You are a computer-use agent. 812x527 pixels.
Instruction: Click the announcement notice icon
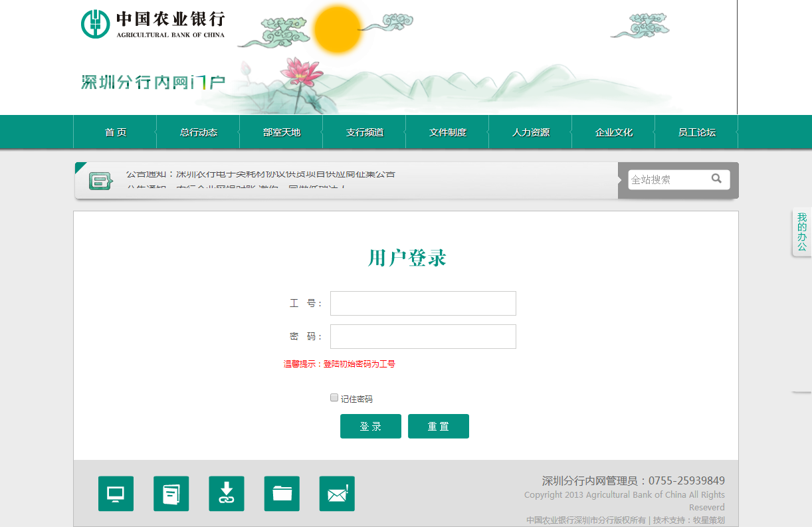(100, 181)
